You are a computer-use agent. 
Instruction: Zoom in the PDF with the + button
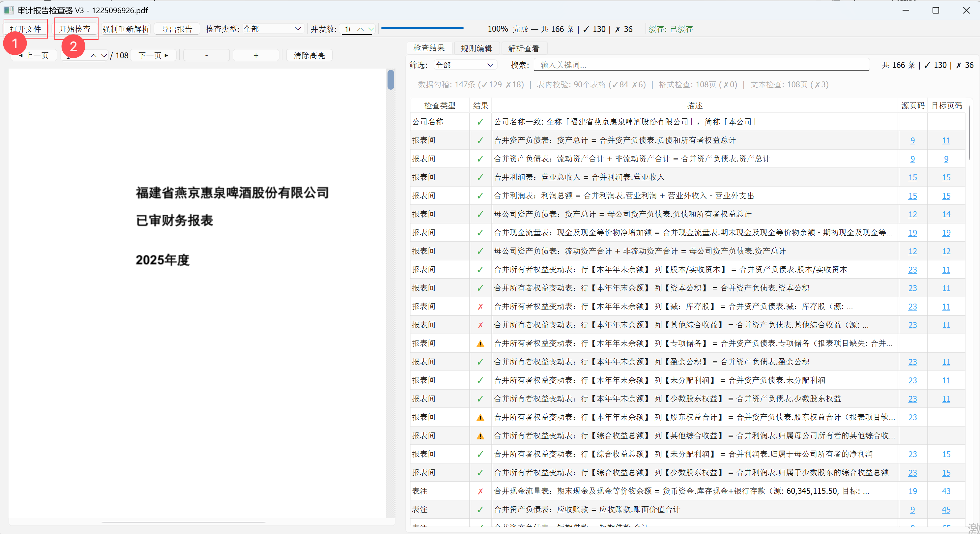pyautogui.click(x=256, y=55)
